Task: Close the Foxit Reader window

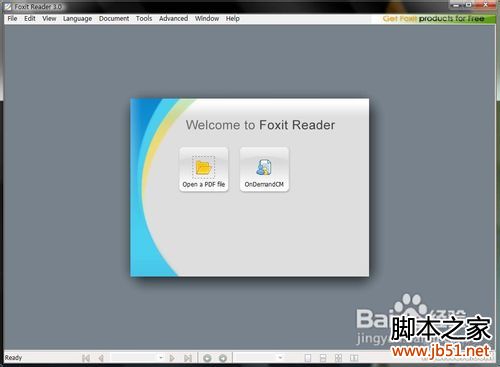Action: click(x=486, y=5)
